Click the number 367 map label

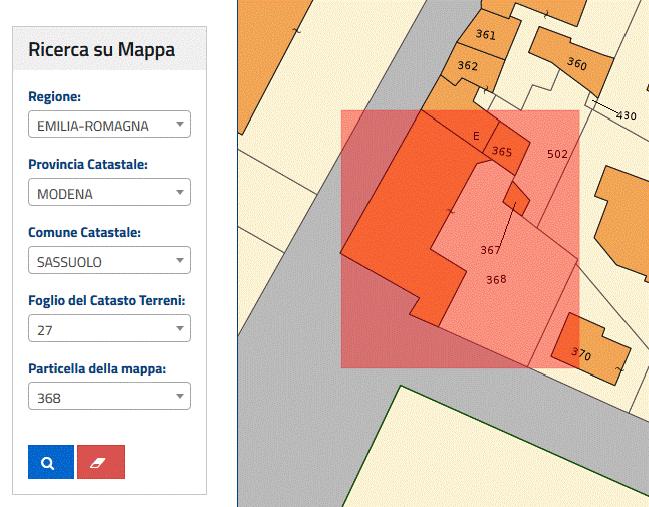(x=490, y=250)
